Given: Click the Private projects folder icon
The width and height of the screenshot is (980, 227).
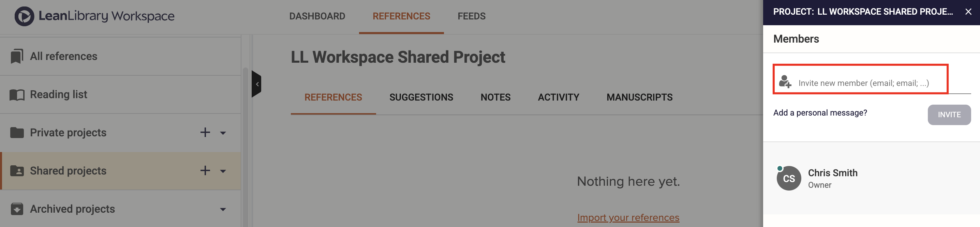Looking at the screenshot, I should [x=17, y=132].
